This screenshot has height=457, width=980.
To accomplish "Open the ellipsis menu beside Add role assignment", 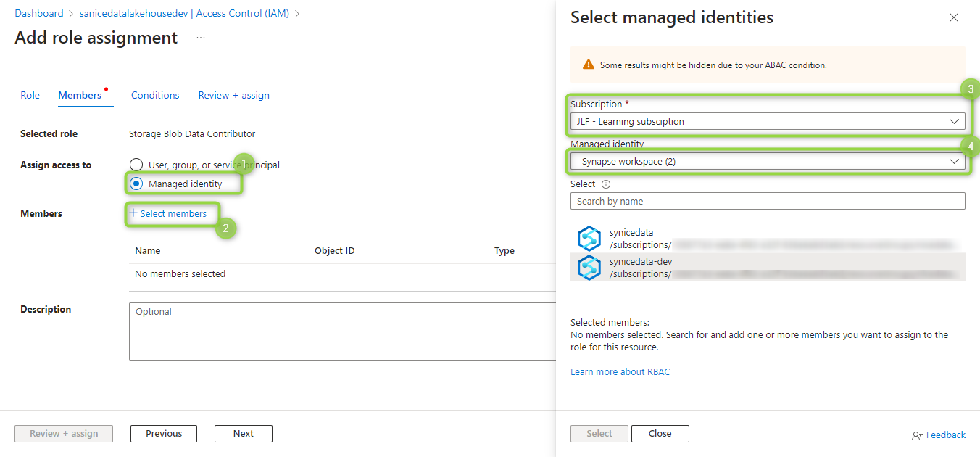I will point(201,38).
